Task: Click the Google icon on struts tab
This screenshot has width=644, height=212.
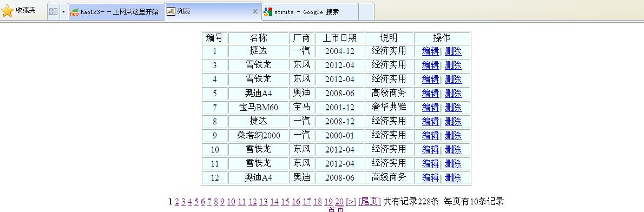Action: tap(268, 12)
